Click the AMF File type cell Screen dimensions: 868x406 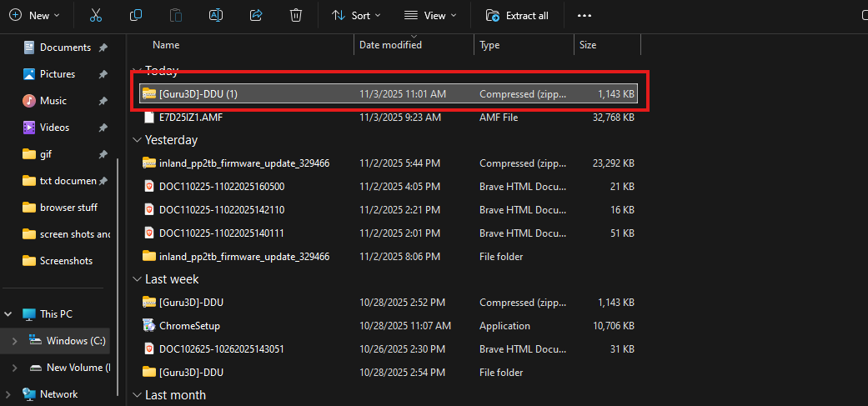click(499, 118)
